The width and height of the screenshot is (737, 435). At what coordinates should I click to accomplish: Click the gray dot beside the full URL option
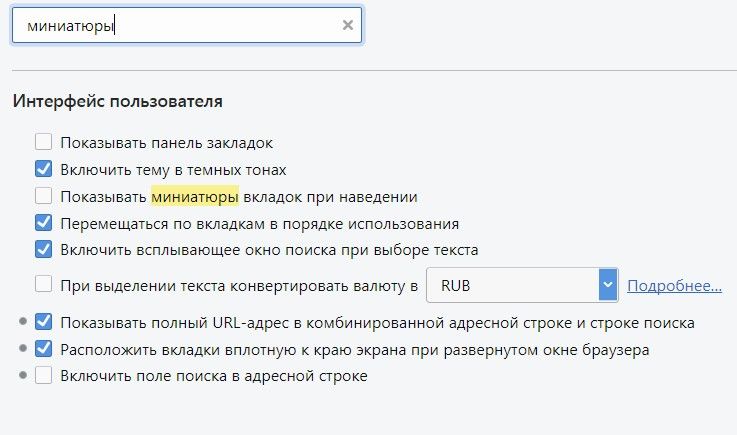[x=22, y=322]
